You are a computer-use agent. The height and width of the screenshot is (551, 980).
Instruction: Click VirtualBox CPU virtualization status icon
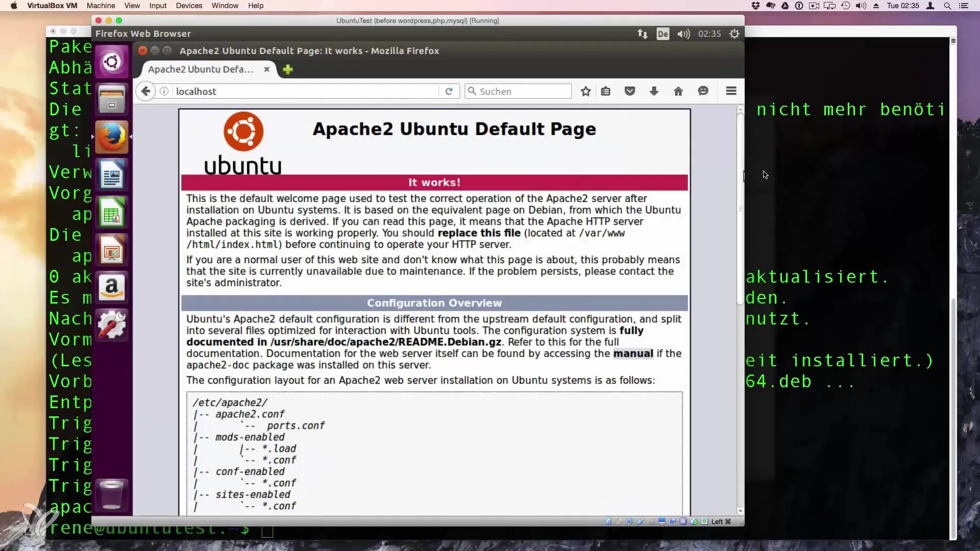[683, 521]
